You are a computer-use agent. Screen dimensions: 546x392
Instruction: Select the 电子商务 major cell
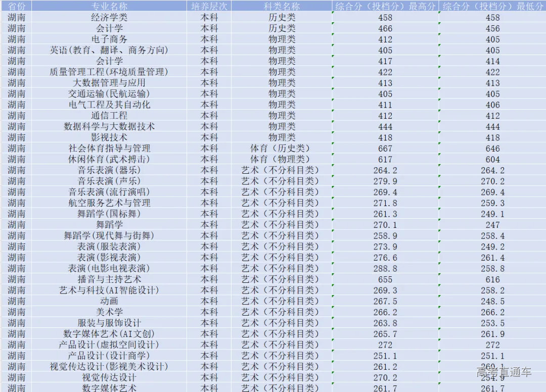[x=109, y=39]
